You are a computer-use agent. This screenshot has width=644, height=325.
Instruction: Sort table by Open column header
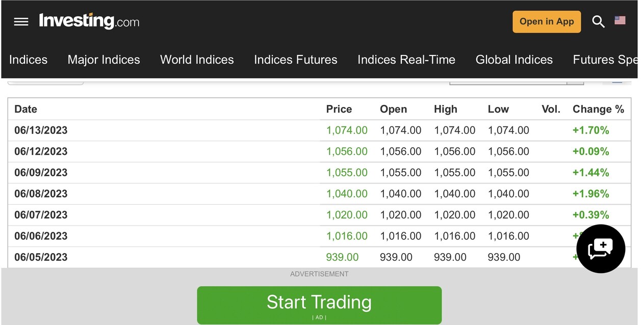click(393, 109)
